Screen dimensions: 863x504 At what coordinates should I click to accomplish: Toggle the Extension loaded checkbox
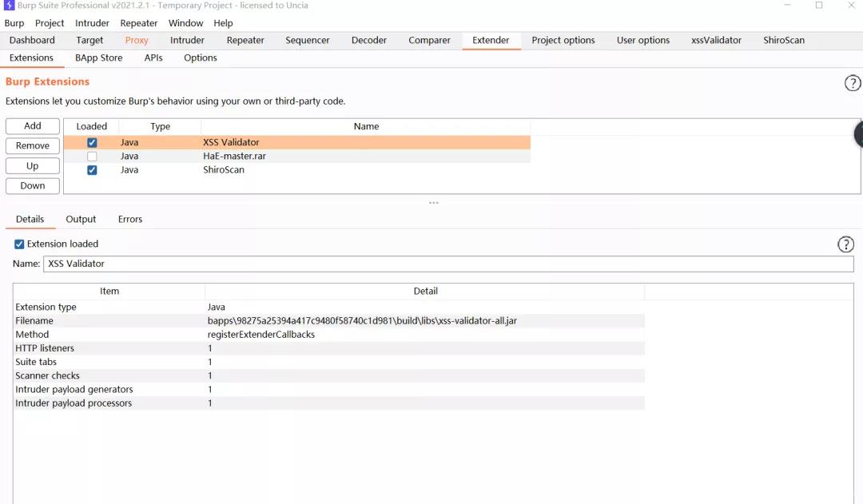pos(19,244)
